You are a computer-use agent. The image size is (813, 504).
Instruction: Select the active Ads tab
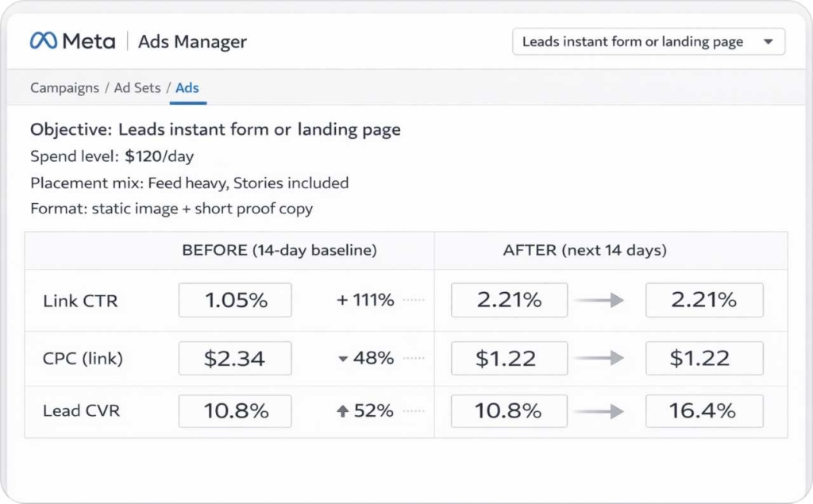coord(187,88)
